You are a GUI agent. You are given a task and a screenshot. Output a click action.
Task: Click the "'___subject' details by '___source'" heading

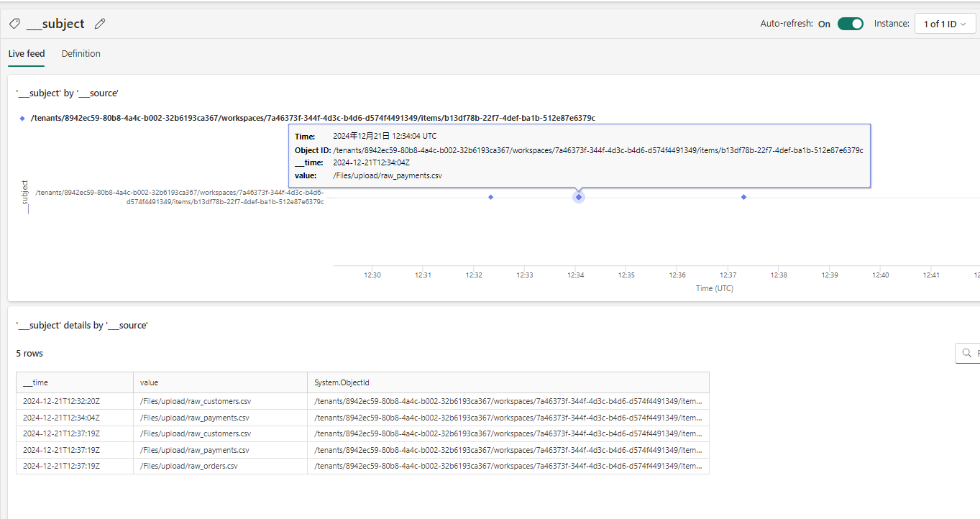point(82,326)
